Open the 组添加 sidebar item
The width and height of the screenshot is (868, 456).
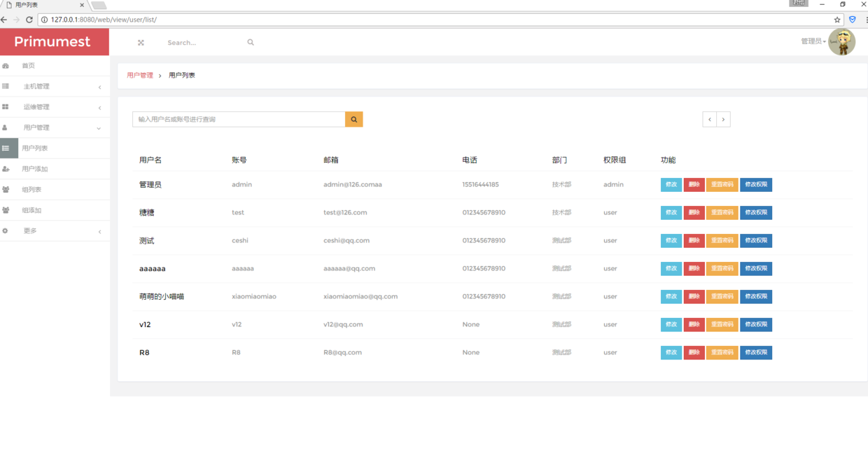[x=55, y=210]
